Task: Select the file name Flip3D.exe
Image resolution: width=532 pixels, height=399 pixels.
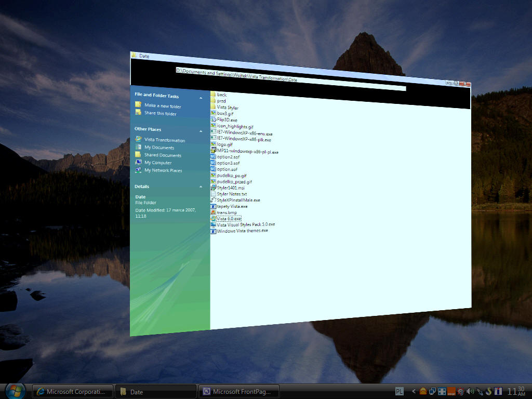Action: pos(227,120)
